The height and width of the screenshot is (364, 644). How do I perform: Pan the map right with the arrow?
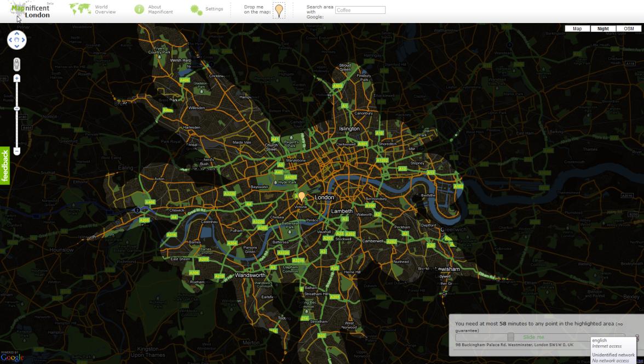pos(24,40)
